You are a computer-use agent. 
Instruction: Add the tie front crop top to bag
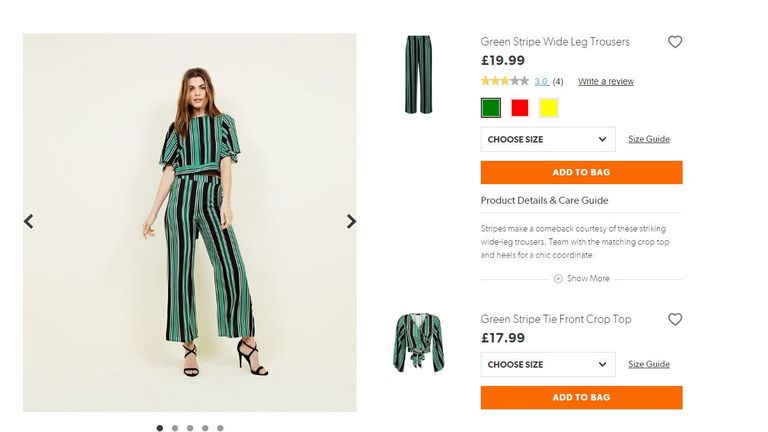click(x=581, y=398)
